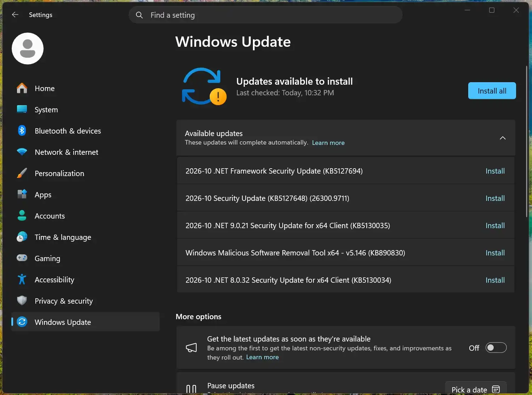Maximize the Settings window
Viewport: 532px width, 395px height.
click(492, 10)
